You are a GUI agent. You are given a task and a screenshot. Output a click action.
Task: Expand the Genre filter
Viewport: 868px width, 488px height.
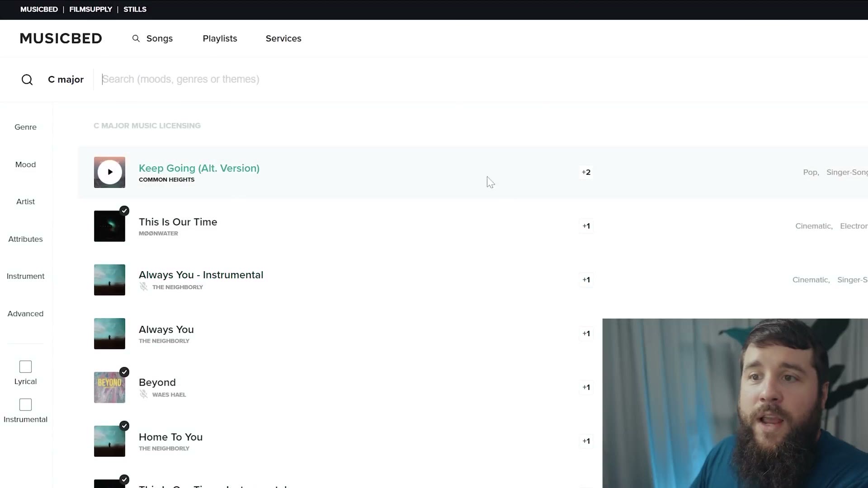25,127
